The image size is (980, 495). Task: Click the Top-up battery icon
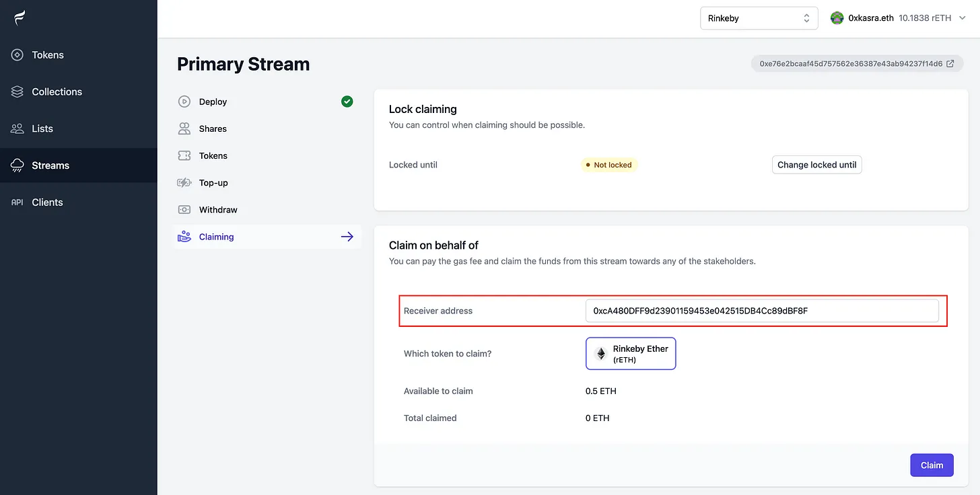pyautogui.click(x=184, y=183)
